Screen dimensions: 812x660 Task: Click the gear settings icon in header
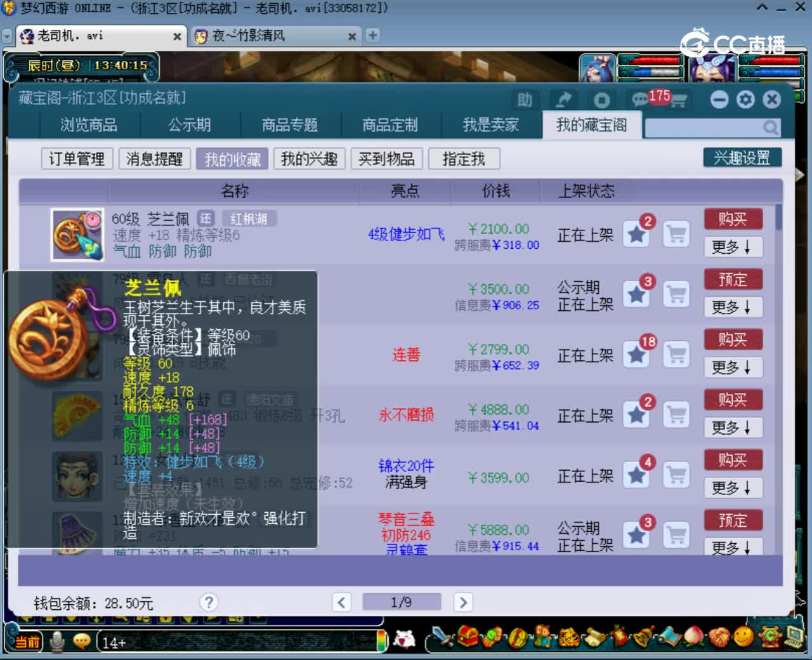click(745, 100)
